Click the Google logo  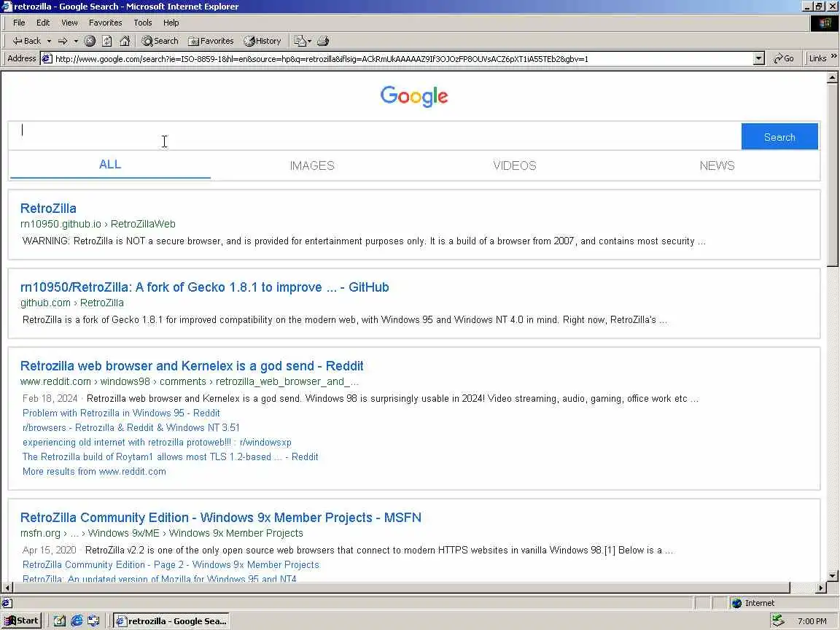(x=414, y=96)
